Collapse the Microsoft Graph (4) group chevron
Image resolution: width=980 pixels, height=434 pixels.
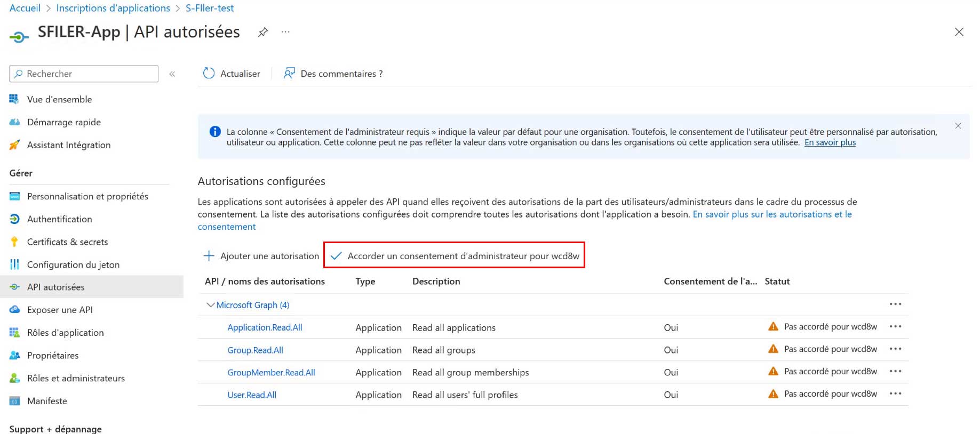tap(210, 305)
